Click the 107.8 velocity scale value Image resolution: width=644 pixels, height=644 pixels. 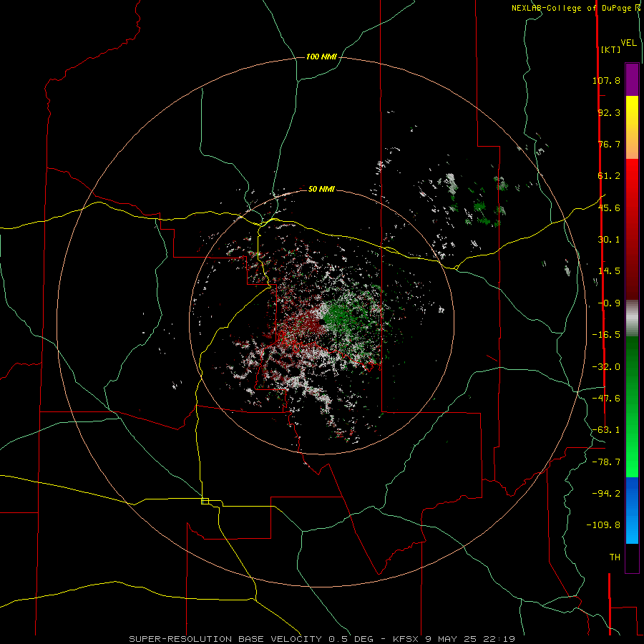(606, 80)
